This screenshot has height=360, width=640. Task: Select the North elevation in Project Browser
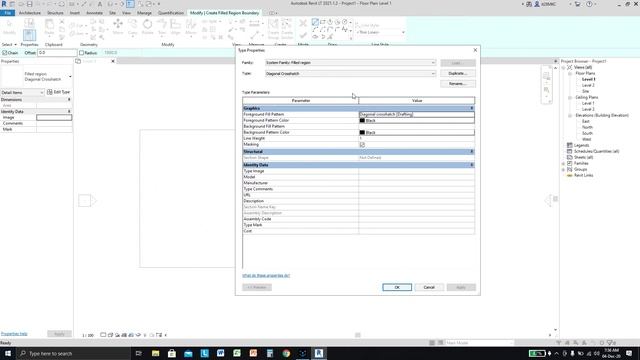point(587,127)
